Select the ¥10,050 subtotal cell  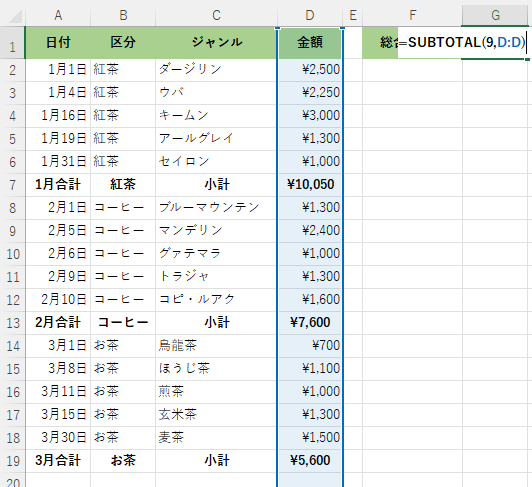pos(310,185)
